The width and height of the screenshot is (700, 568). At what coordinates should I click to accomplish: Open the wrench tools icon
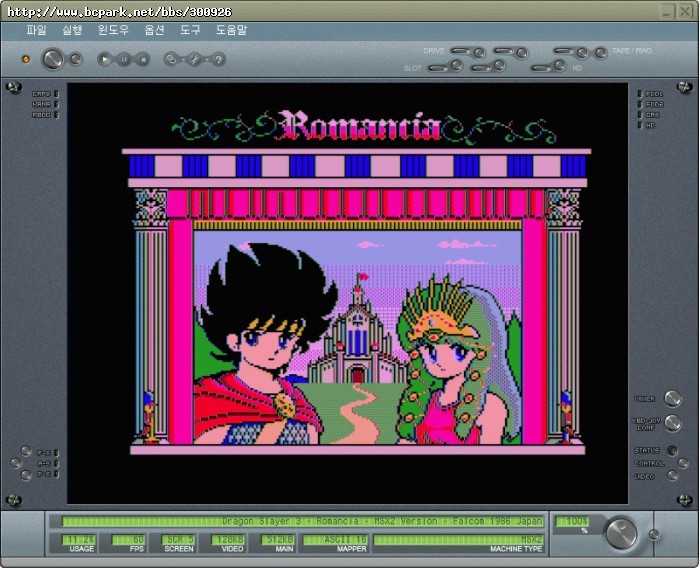pos(195,59)
